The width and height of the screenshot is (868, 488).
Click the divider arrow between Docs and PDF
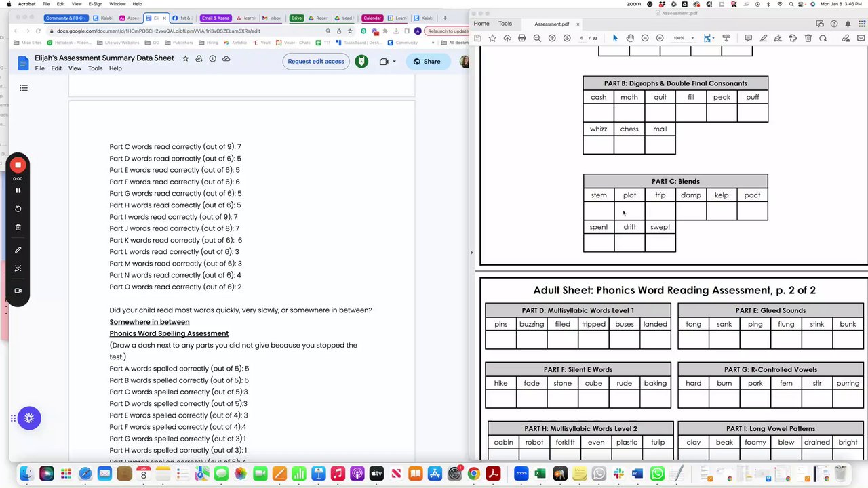coord(472,252)
